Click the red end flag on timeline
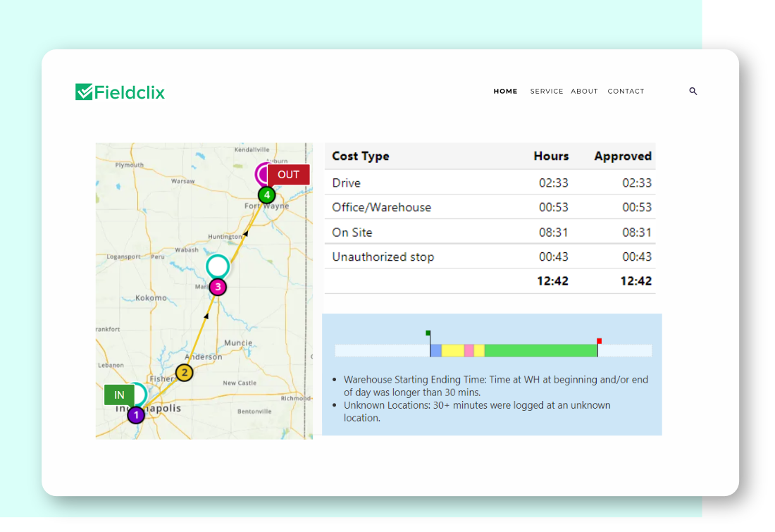This screenshot has width=775, height=532. tap(599, 341)
